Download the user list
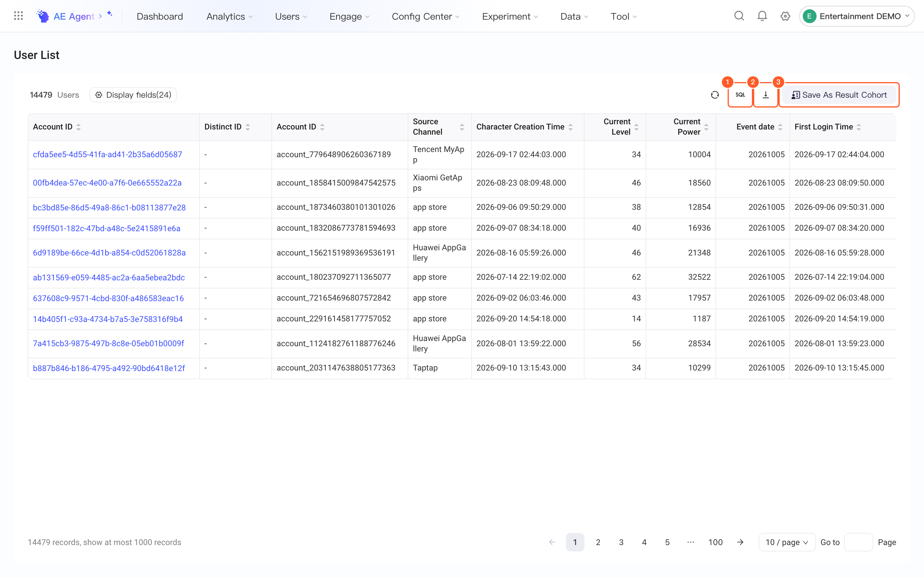The width and height of the screenshot is (924, 578). tap(765, 95)
